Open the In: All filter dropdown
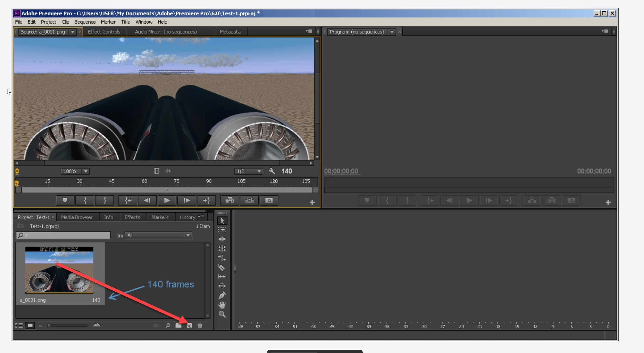 pos(188,235)
